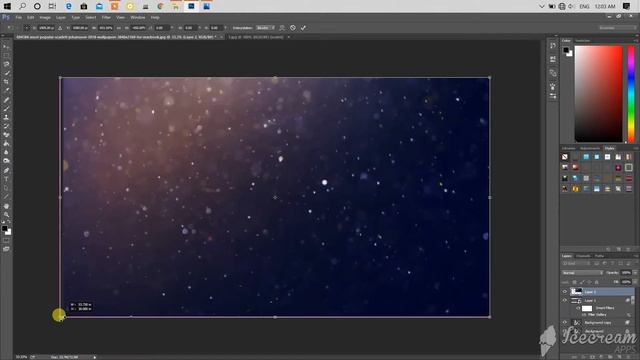This screenshot has height=360, width=640.
Task: Switch to the second document tab
Action: (x=256, y=37)
